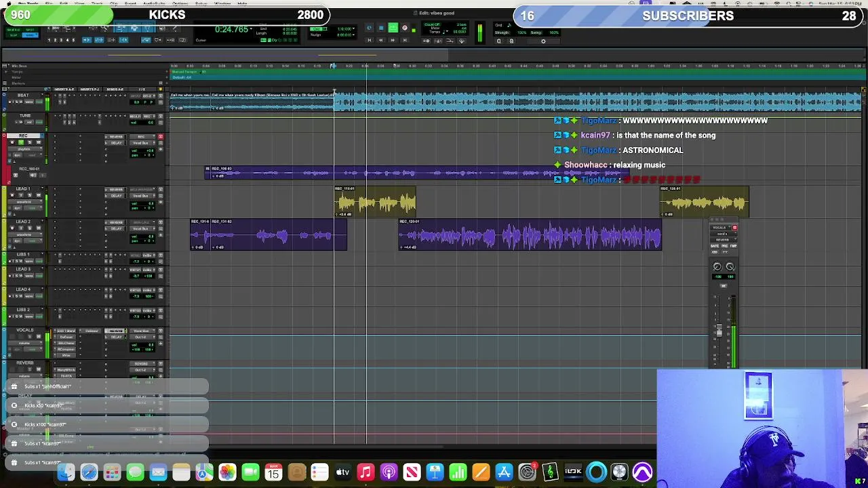Select Slip edit mode
Screen dimensions: 868x488
click(14, 35)
